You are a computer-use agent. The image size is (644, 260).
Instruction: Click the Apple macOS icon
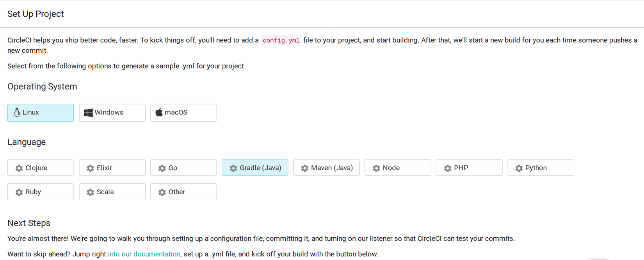tap(159, 113)
